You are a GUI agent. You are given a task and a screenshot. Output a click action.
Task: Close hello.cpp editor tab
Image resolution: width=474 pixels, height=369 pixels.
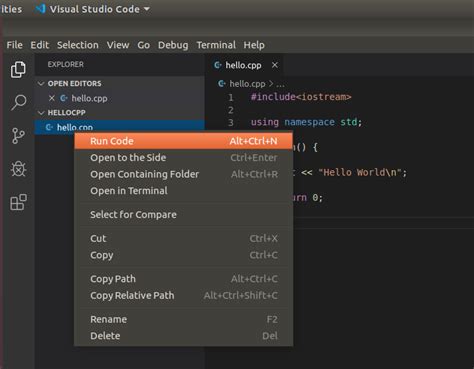[x=275, y=65]
